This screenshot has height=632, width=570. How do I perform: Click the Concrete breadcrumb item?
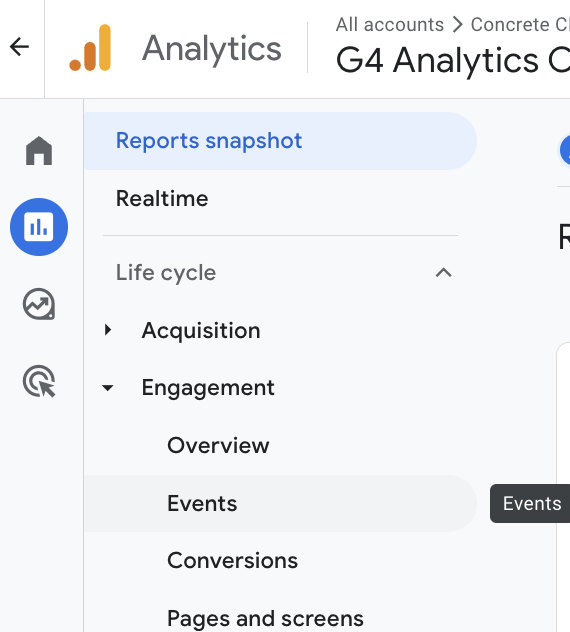[520, 25]
